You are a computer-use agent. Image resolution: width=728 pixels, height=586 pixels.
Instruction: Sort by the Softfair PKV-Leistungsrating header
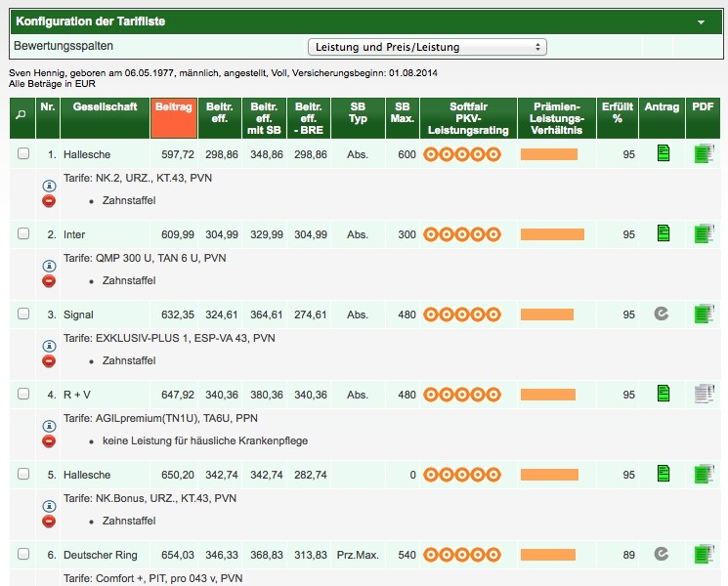click(468, 118)
